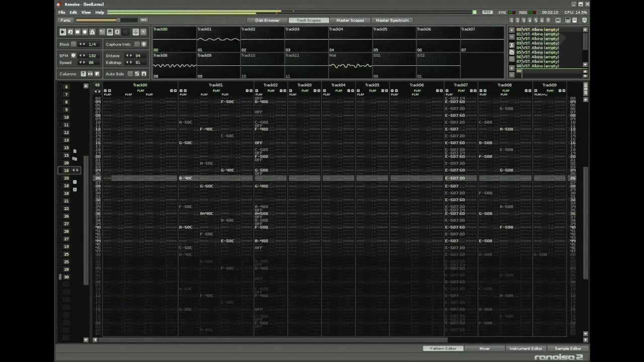Click the arrow button right of the Panic slider
Viewport: 644px width, 362px height.
coord(144,20)
